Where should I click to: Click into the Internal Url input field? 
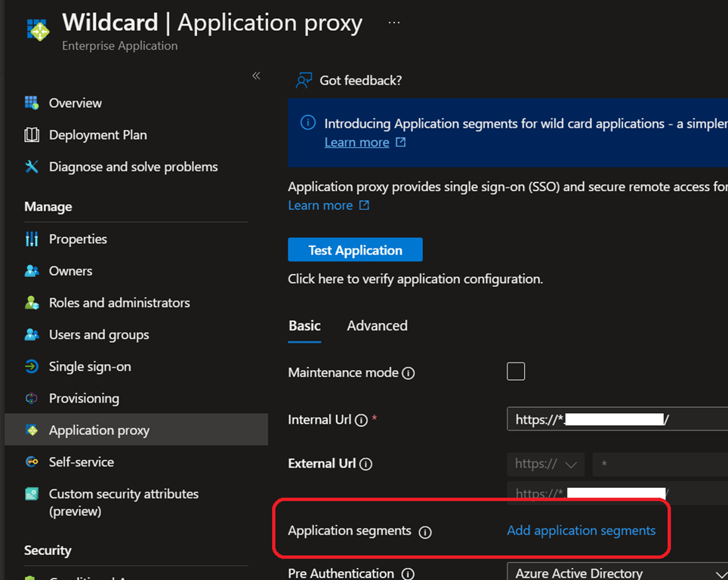[x=616, y=419]
